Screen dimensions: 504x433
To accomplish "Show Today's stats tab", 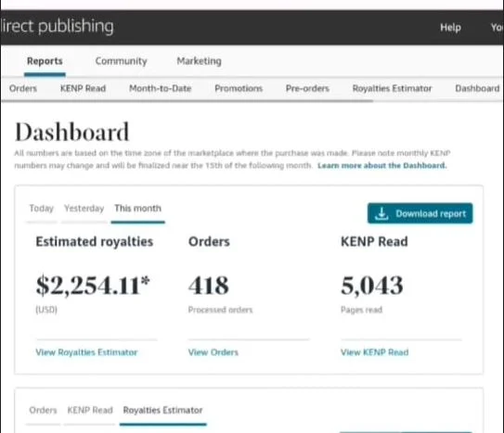I will pyautogui.click(x=42, y=209).
